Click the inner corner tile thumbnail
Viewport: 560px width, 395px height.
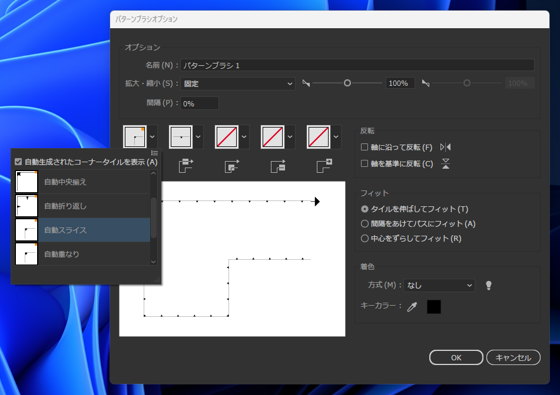tap(226, 136)
